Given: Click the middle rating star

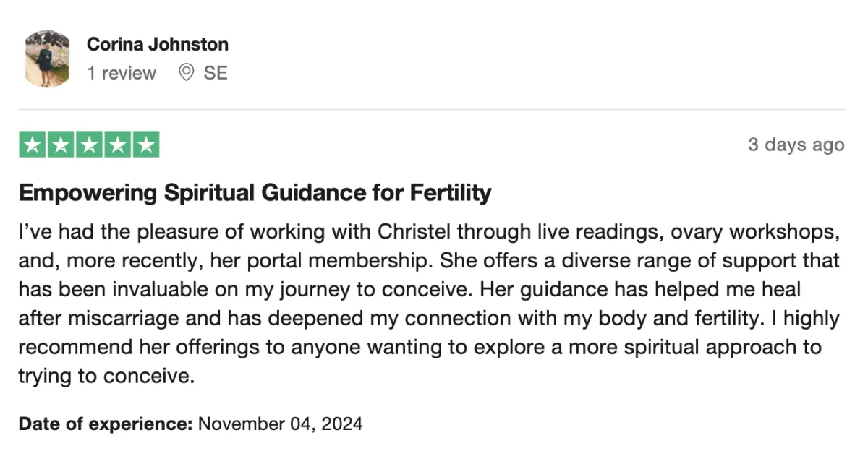Looking at the screenshot, I should click(89, 145).
